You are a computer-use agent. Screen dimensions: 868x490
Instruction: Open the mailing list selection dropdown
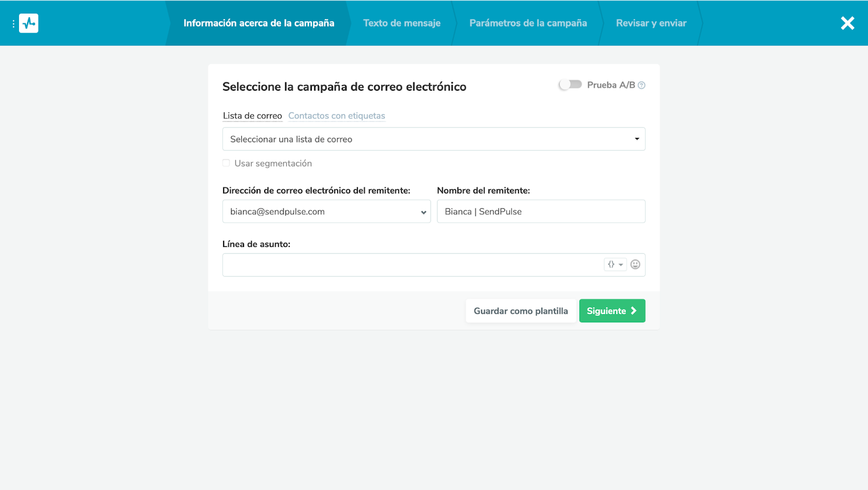pyautogui.click(x=433, y=139)
